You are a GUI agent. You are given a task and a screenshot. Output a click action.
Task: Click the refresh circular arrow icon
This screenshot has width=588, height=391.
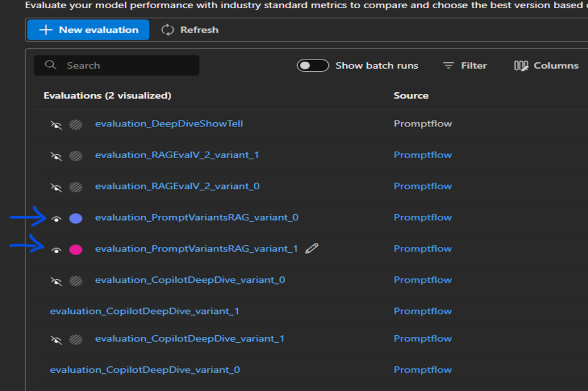coord(168,30)
